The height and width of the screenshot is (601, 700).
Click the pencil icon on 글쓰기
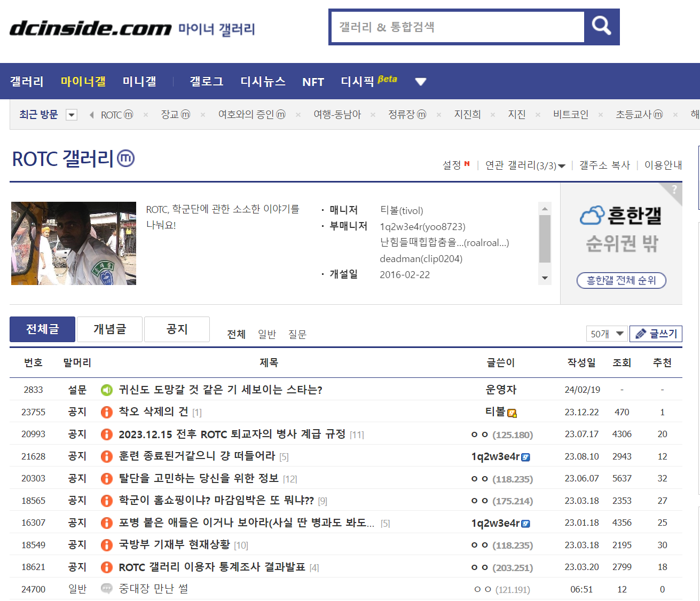pyautogui.click(x=641, y=334)
